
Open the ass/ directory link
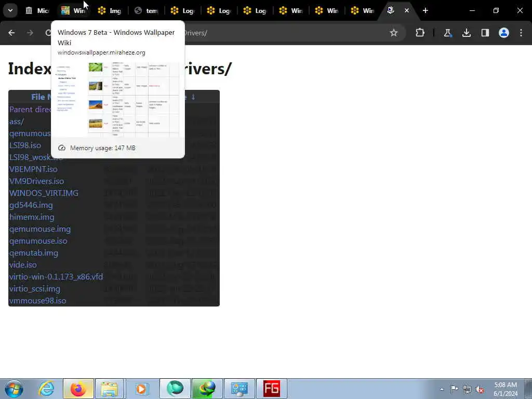(x=17, y=121)
